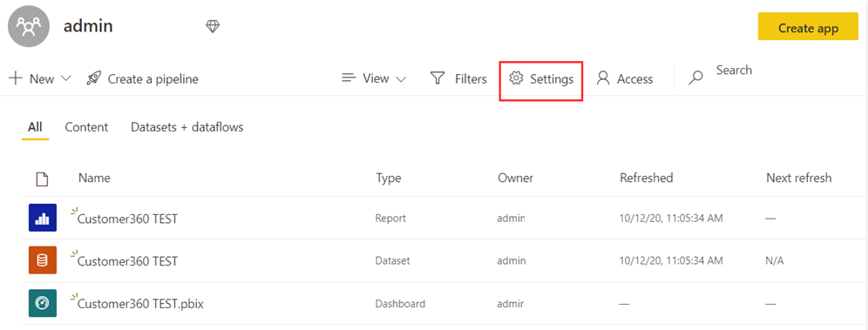Open the Customer360 TEST dataset

127,261
